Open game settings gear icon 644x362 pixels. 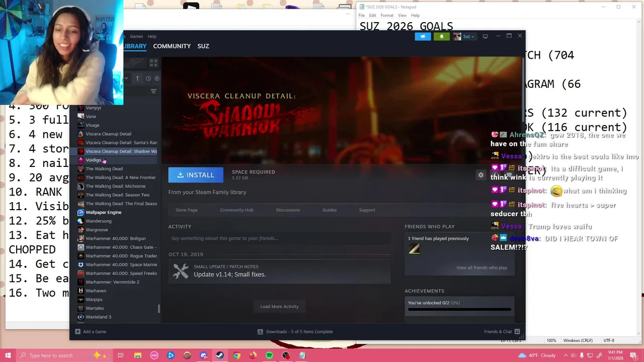481,175
